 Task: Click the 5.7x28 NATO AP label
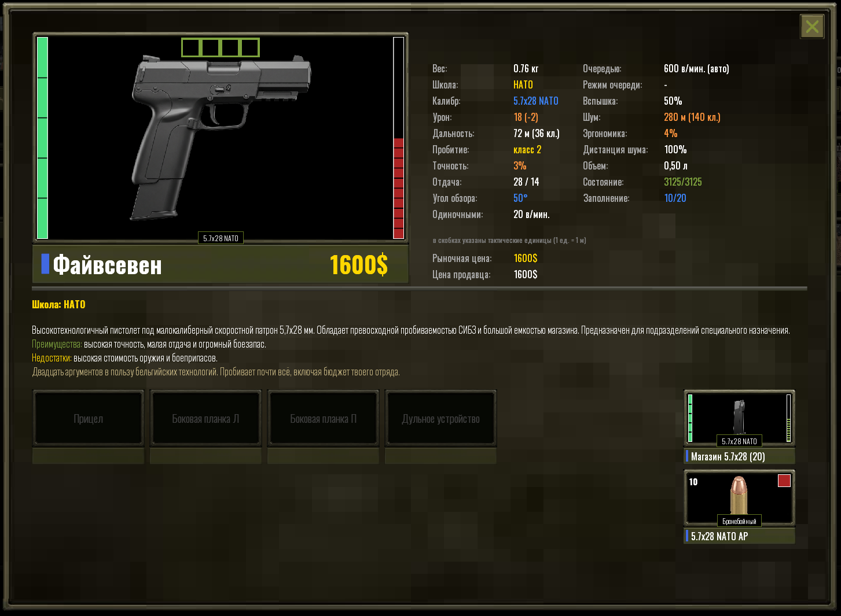click(719, 536)
